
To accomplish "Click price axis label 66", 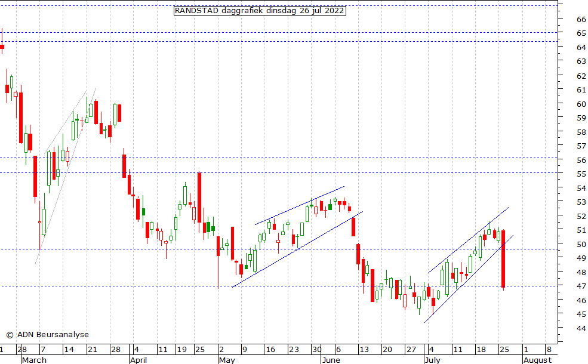I will point(581,20).
